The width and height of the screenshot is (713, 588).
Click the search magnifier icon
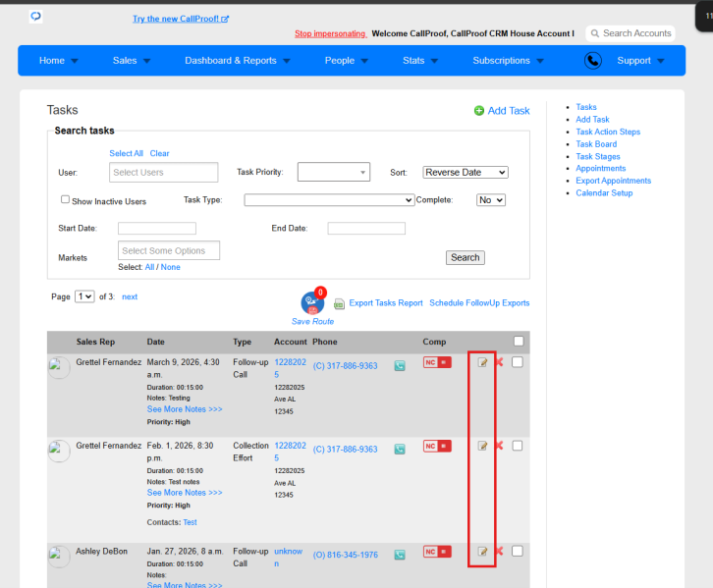595,33
